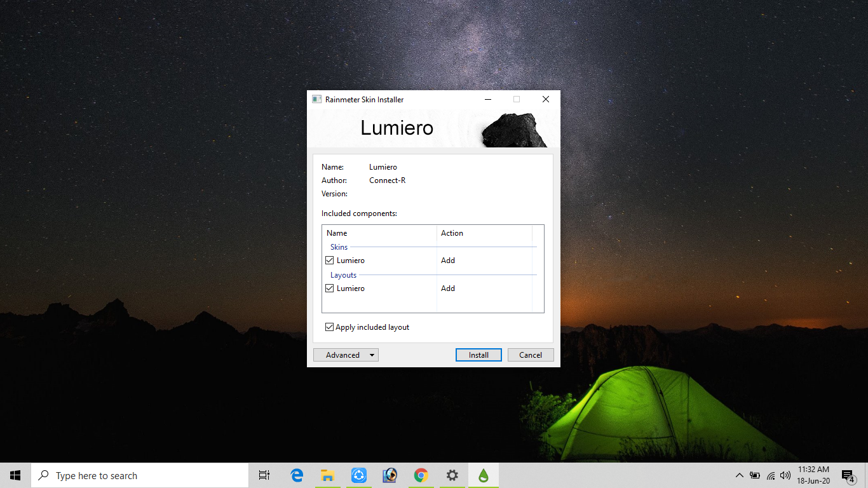Click the clock to open calendar
Viewport: 868px width, 488px height.
(813, 475)
